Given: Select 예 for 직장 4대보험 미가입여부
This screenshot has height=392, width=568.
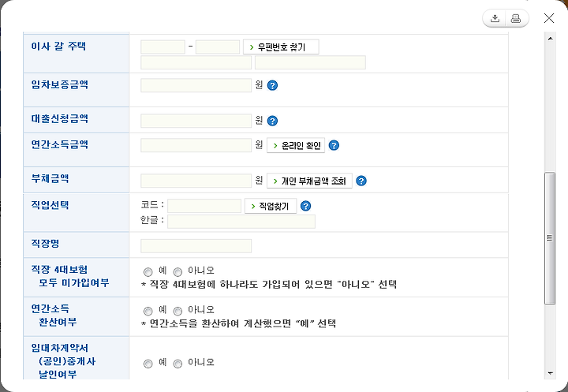Looking at the screenshot, I should pos(148,272).
